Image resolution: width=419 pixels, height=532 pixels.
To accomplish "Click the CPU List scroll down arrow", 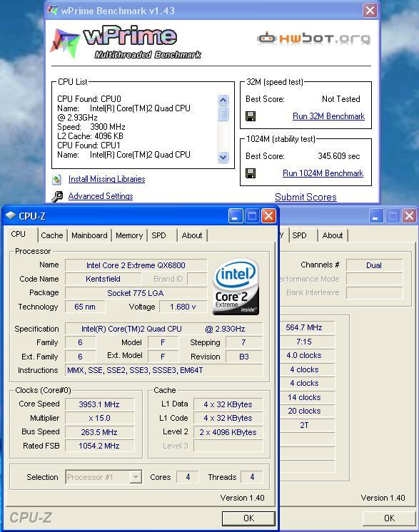I will (x=223, y=157).
